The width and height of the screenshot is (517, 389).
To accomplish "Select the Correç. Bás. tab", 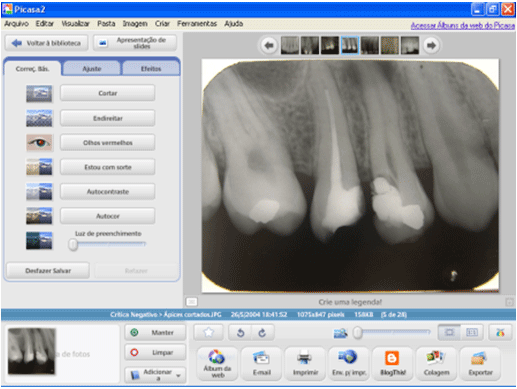I will click(x=32, y=69).
